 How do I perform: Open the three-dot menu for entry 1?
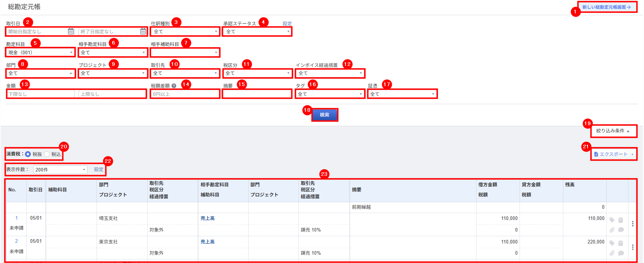[632, 224]
